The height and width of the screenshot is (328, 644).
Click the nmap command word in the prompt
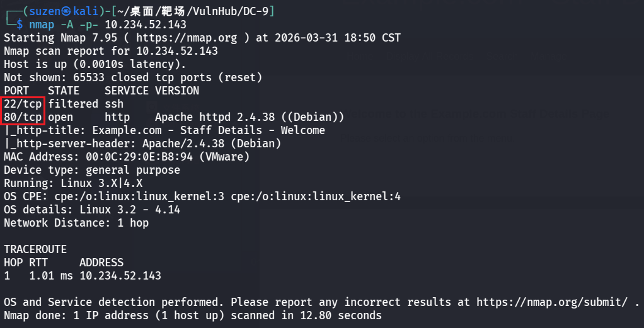pyautogui.click(x=42, y=25)
